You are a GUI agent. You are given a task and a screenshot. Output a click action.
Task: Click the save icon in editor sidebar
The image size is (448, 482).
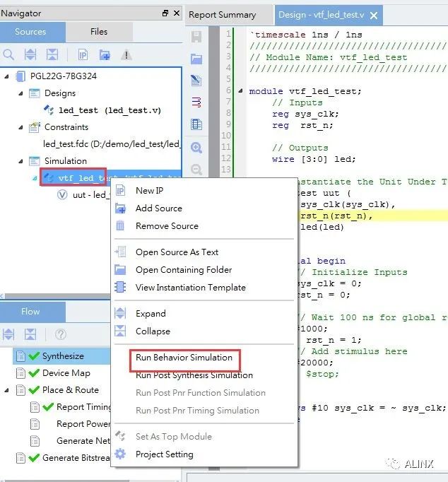[196, 37]
